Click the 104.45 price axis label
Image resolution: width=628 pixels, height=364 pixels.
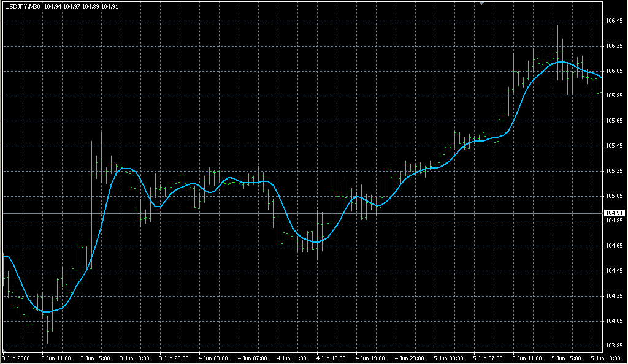(x=613, y=271)
